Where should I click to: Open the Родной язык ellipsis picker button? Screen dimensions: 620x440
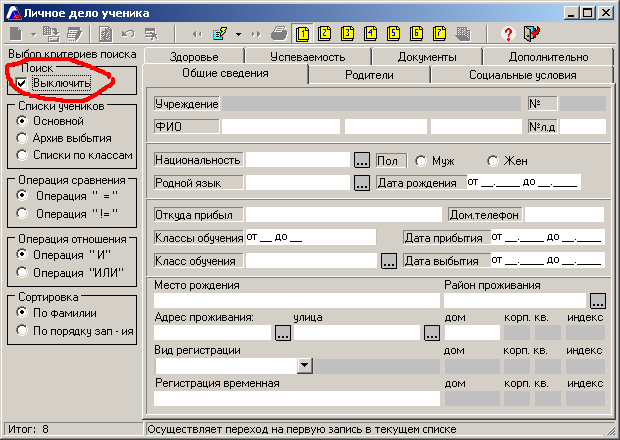point(362,183)
